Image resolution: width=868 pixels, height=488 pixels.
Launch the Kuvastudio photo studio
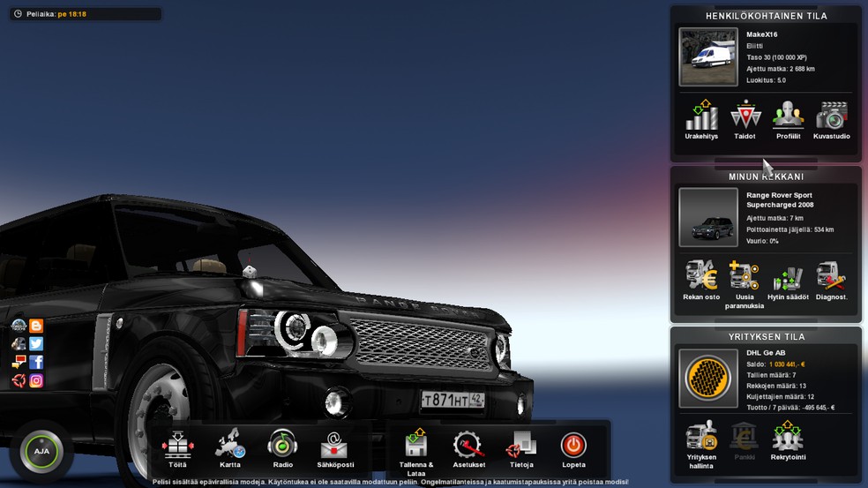[831, 118]
